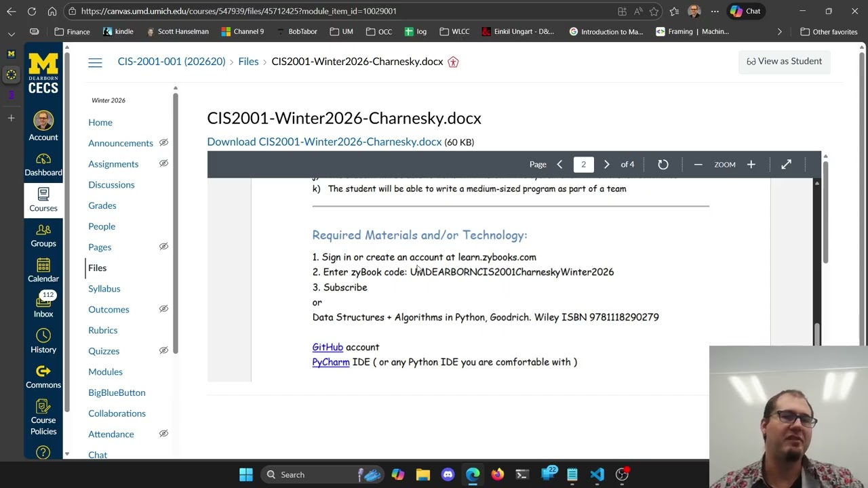
Task: Open the Help question mark icon
Action: pos(43,452)
